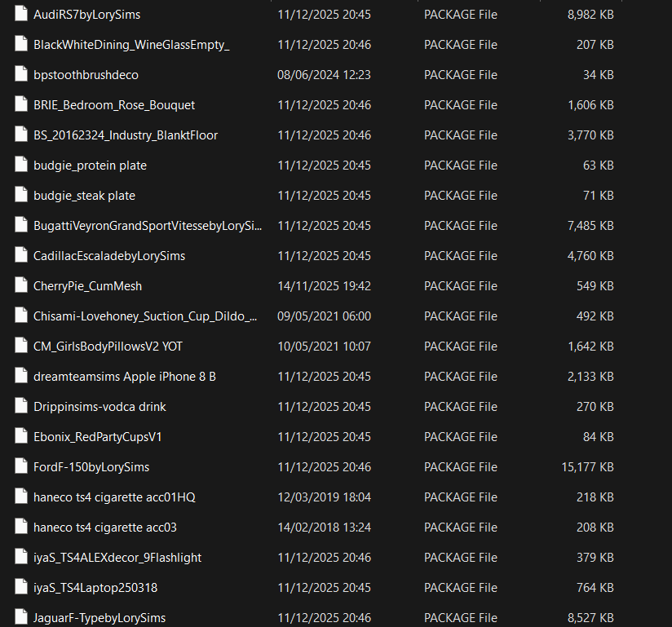
Task: Click the file icon beside CM_GirlsBodyPillowsV2 YOT
Action: [21, 346]
